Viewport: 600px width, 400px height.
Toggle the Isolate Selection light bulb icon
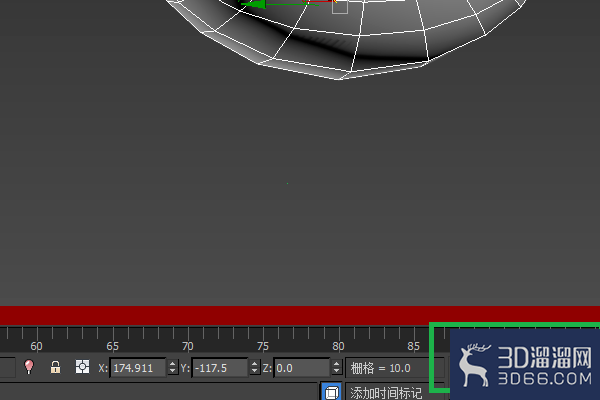(29, 367)
